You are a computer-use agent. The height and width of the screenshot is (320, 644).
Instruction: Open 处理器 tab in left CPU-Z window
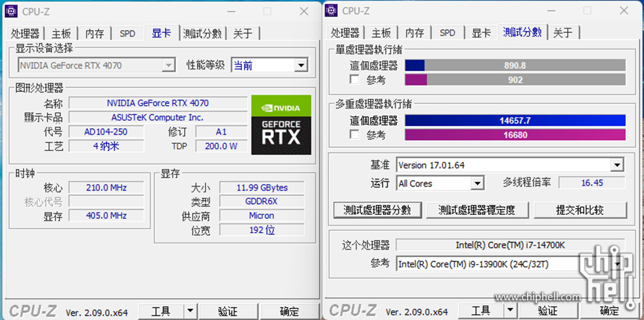(x=26, y=34)
